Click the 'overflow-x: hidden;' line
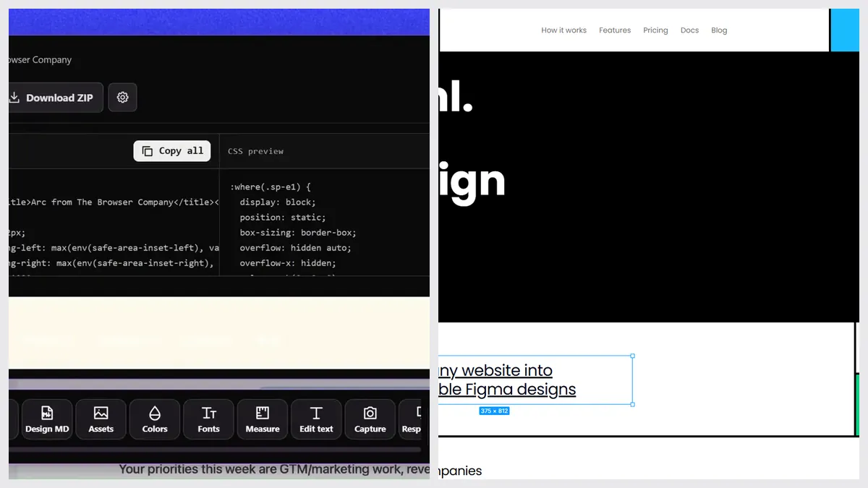 pyautogui.click(x=288, y=263)
